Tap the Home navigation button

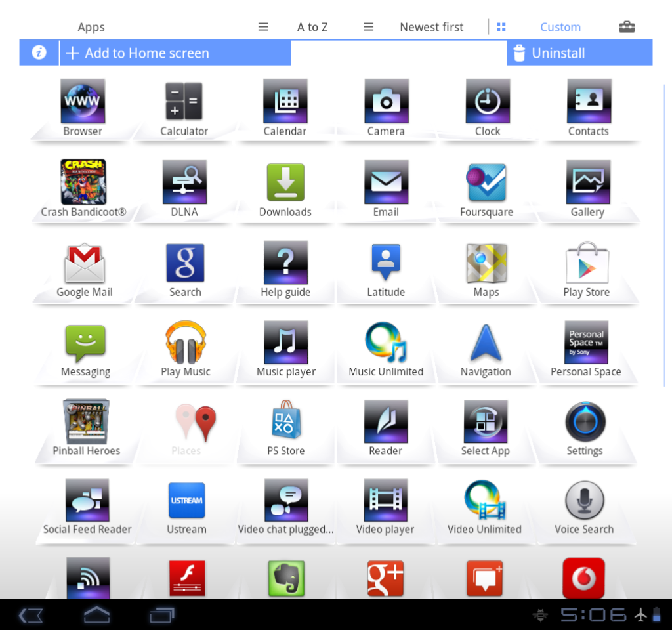(x=96, y=614)
